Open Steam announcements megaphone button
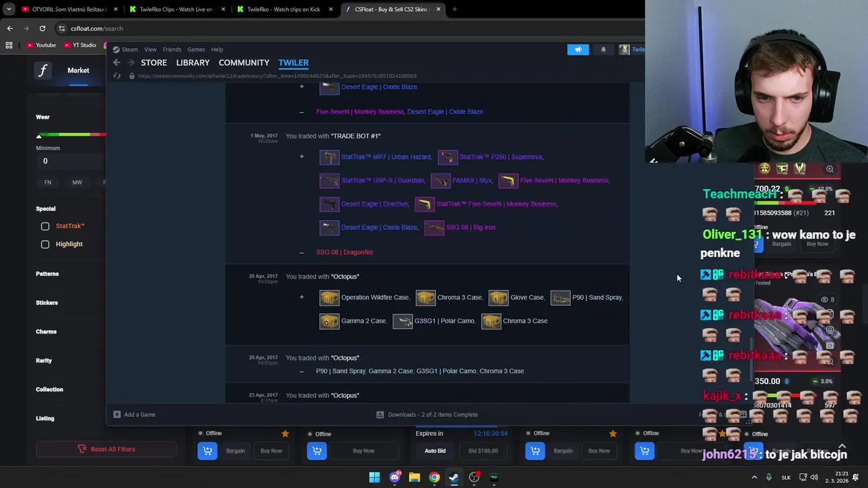This screenshot has height=488, width=868. [578, 49]
